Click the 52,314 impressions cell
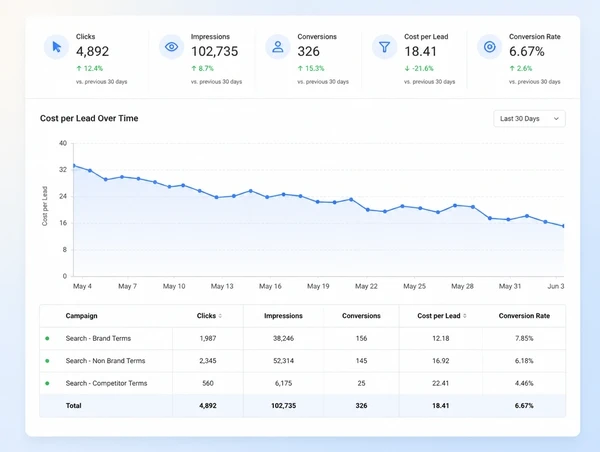 coord(284,361)
